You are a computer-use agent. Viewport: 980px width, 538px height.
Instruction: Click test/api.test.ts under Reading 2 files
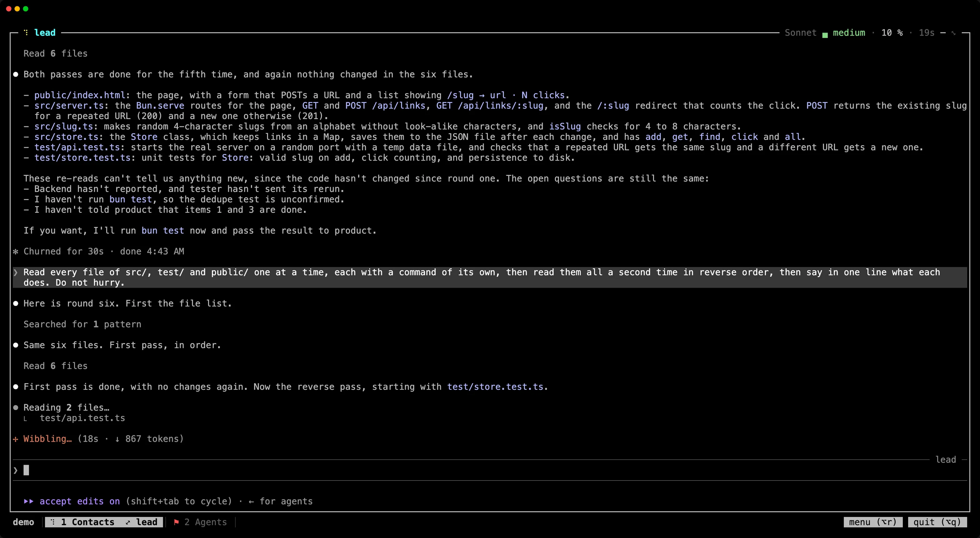click(x=82, y=418)
